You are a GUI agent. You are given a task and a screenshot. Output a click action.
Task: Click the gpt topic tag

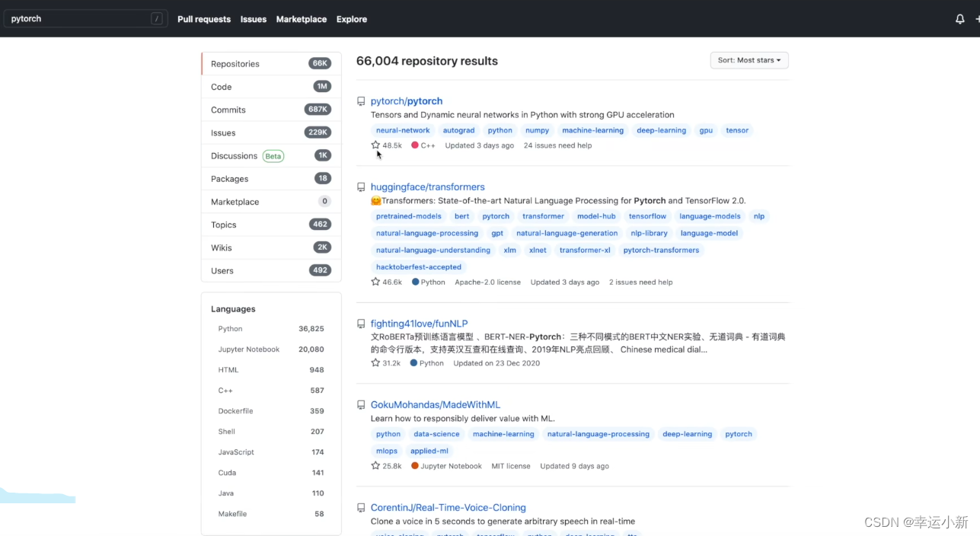497,233
